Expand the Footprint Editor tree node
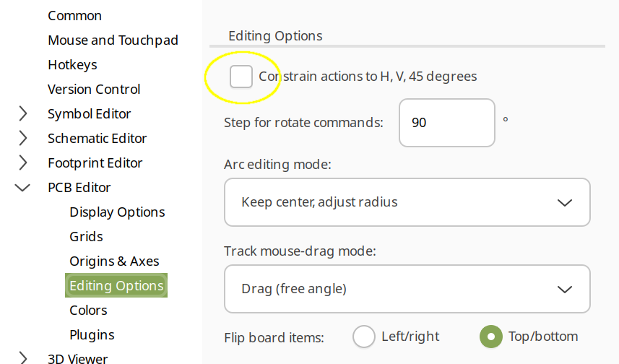Image resolution: width=619 pixels, height=364 pixels. point(23,162)
